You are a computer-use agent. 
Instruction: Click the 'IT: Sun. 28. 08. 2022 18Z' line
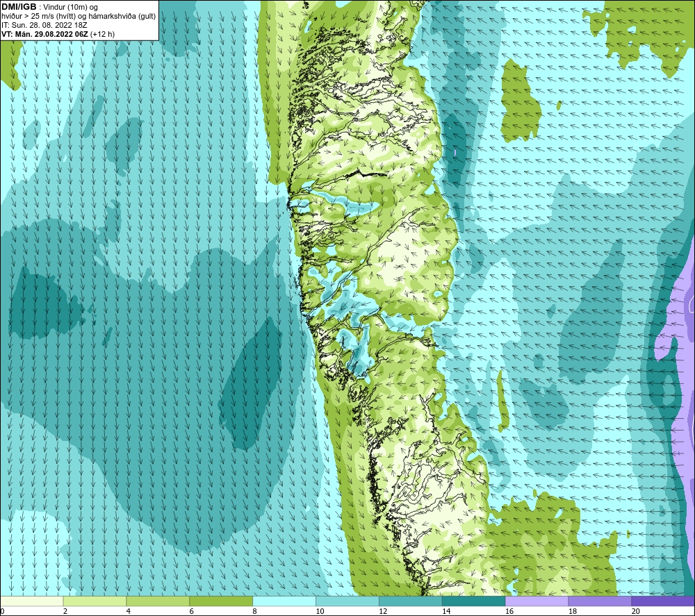click(44, 25)
